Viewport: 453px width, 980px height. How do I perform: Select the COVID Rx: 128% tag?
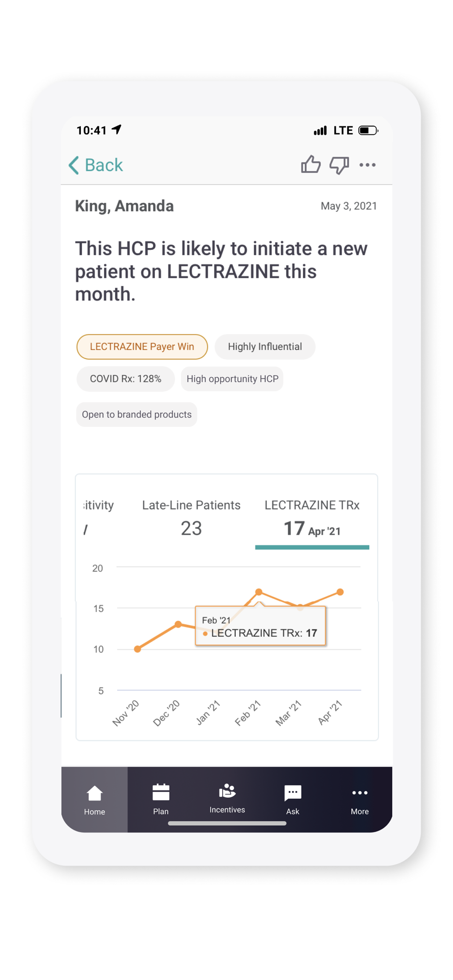126,379
